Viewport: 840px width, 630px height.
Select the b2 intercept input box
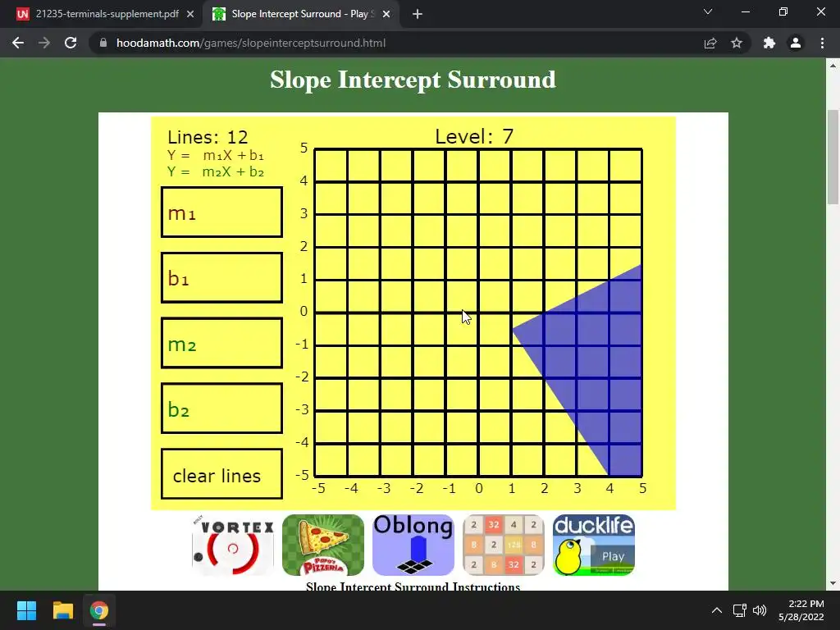tap(221, 409)
